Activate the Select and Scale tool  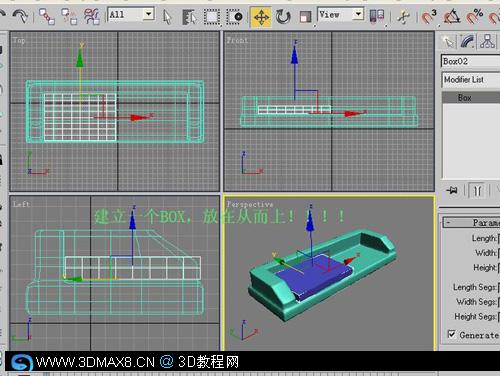tap(305, 17)
